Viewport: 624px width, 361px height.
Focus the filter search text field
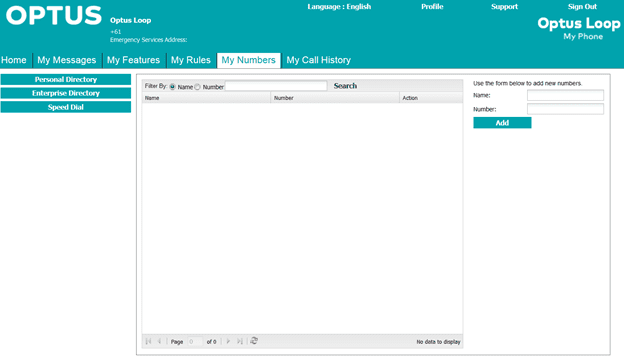tap(276, 86)
